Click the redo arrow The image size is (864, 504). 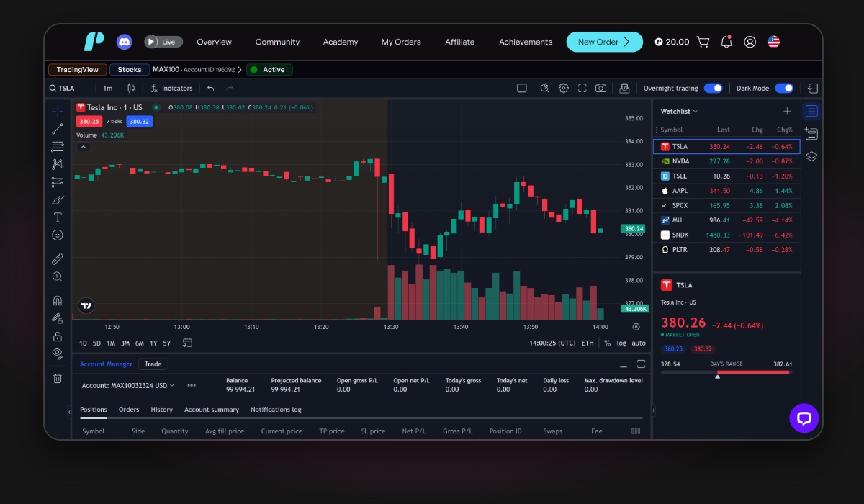coord(230,88)
